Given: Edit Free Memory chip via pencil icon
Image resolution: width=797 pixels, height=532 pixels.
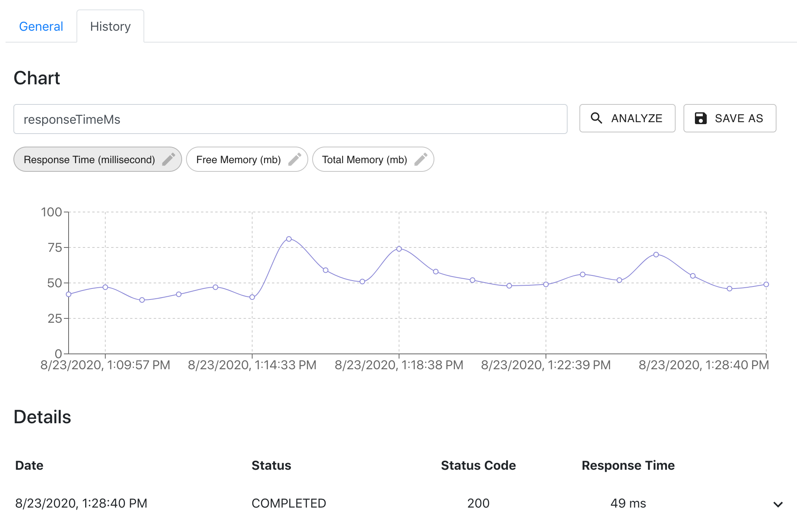Looking at the screenshot, I should [295, 159].
